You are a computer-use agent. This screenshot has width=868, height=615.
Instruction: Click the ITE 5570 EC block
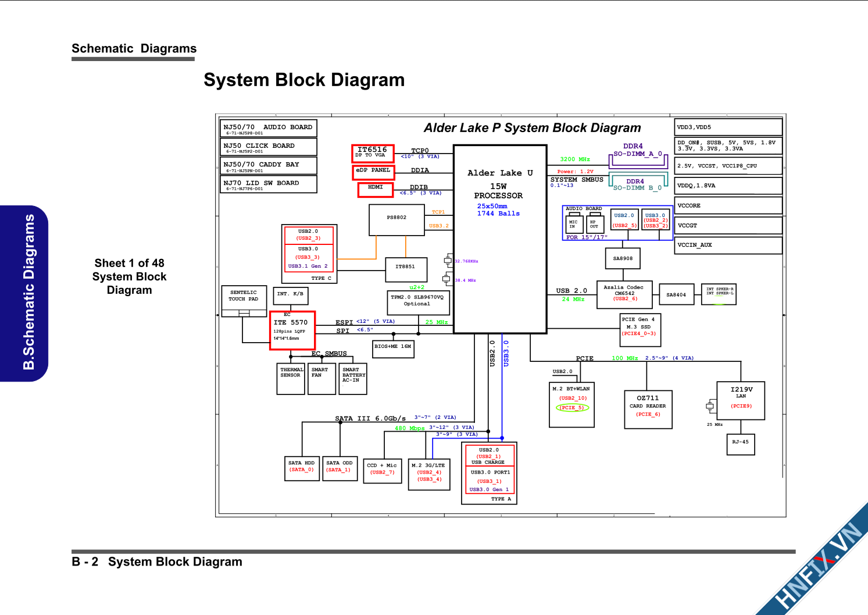(292, 330)
